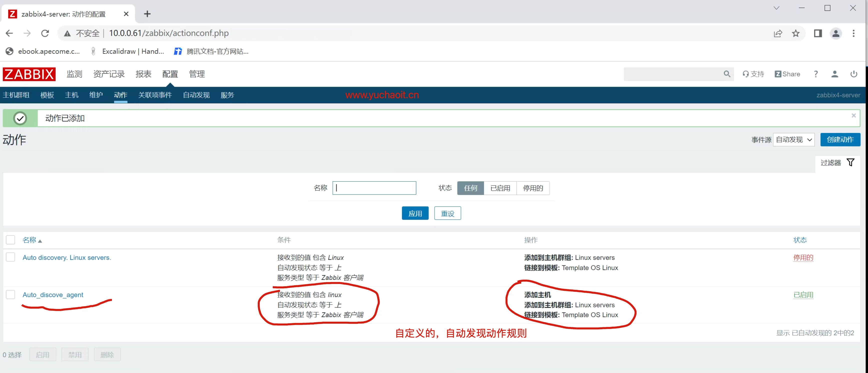The height and width of the screenshot is (373, 868).
Task: Open the 监测 top menu
Action: coord(74,74)
